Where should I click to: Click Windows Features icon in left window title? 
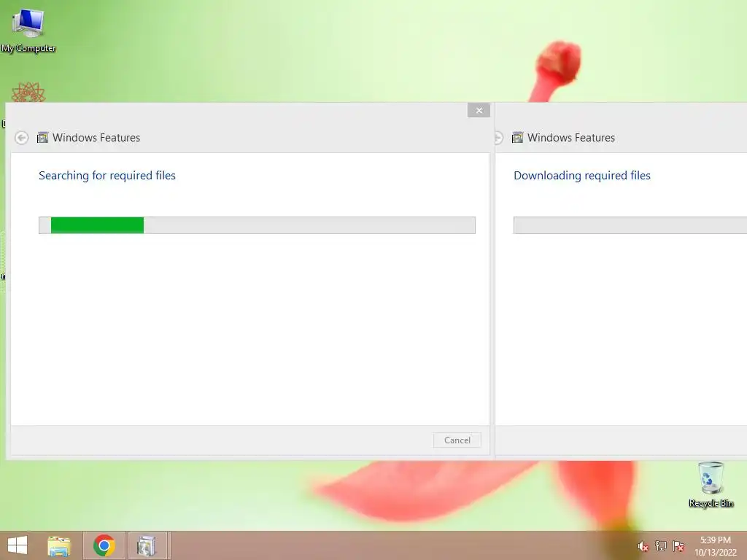click(42, 138)
